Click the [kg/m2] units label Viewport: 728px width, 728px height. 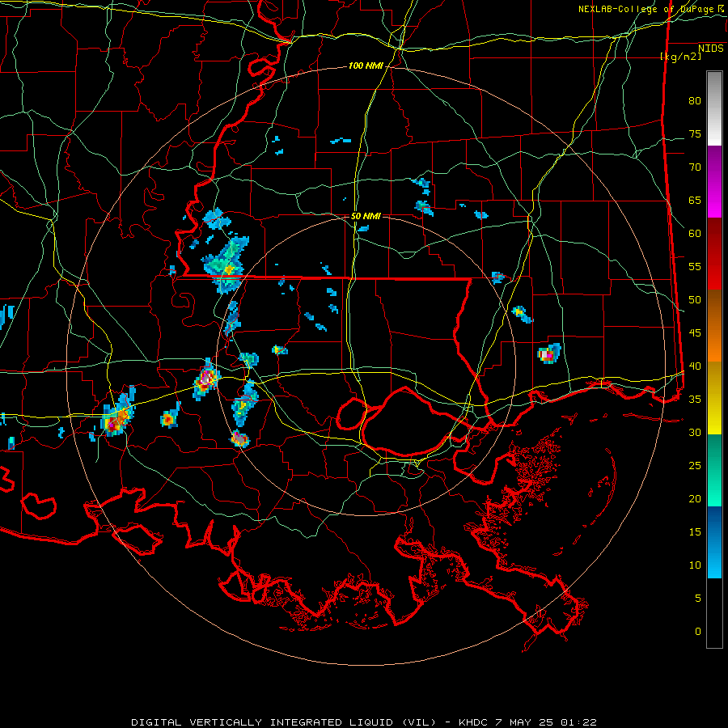click(680, 57)
